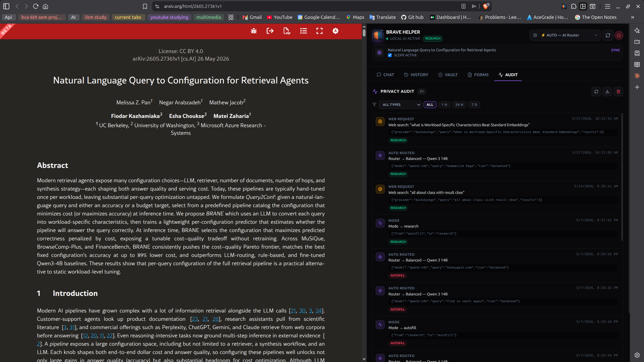Screen dimensions: 644x362
Task: Open the ALL TYPES filter dropdown
Action: [x=400, y=105]
